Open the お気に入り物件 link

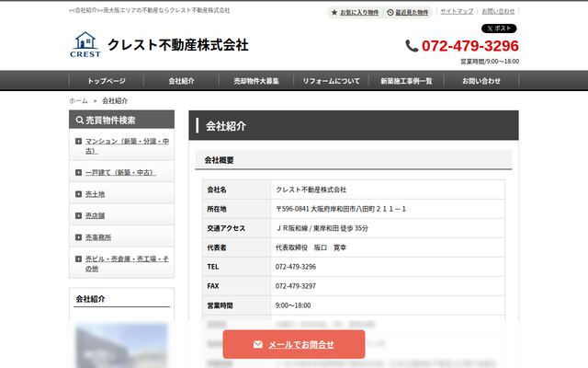359,12
